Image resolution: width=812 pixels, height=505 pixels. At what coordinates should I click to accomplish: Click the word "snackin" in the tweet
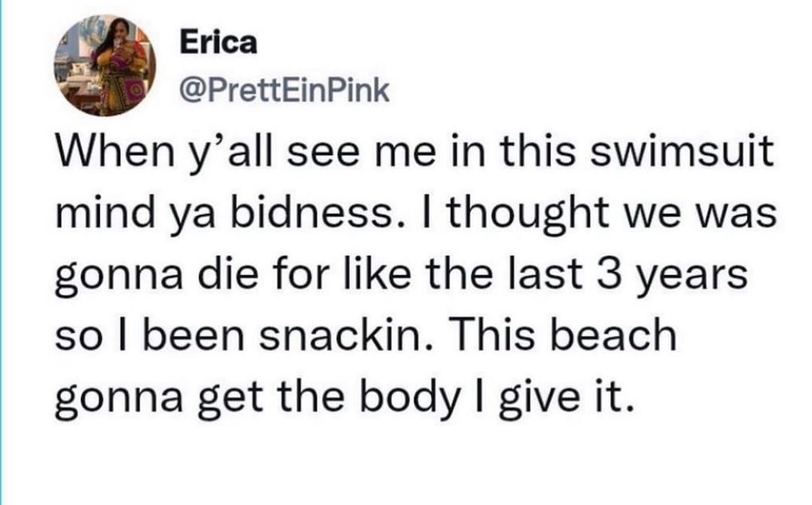[311, 337]
